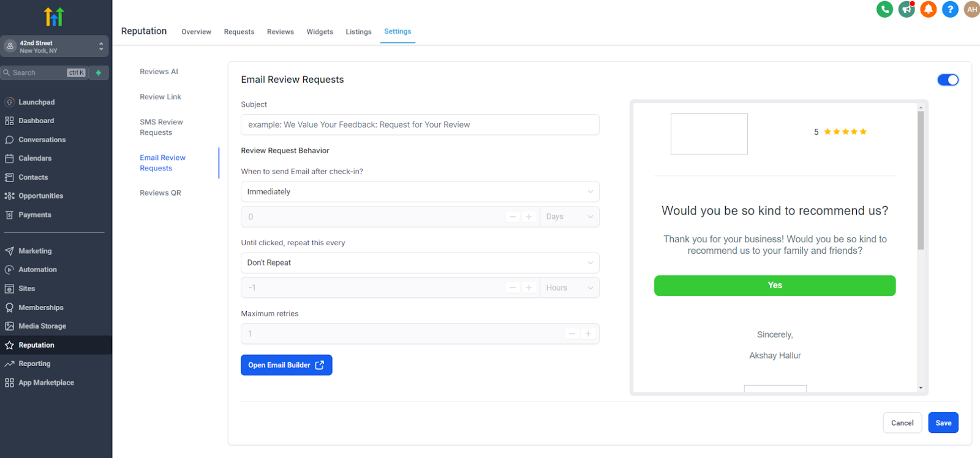Click the email preview vertical scrollbar

921,181
